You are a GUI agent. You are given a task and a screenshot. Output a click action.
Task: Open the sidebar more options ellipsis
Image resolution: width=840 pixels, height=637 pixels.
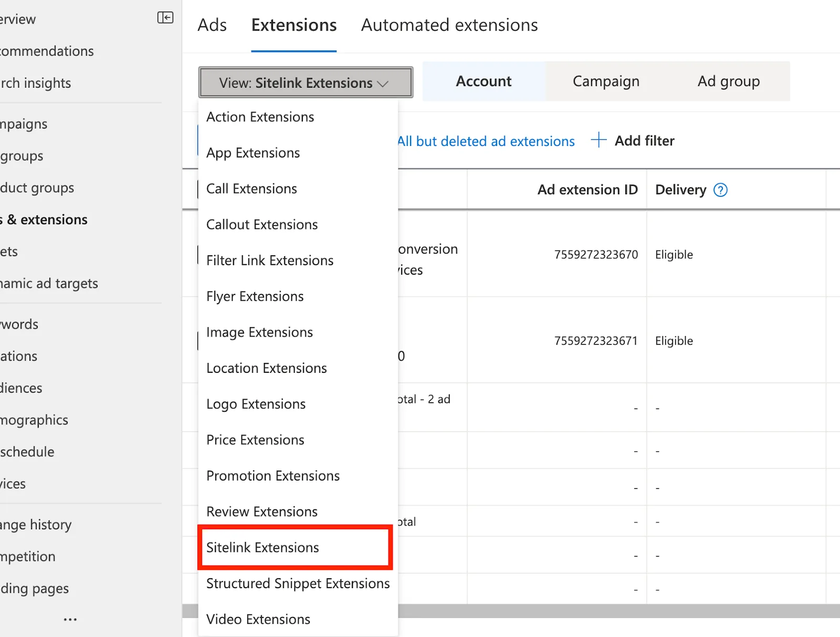click(x=70, y=620)
